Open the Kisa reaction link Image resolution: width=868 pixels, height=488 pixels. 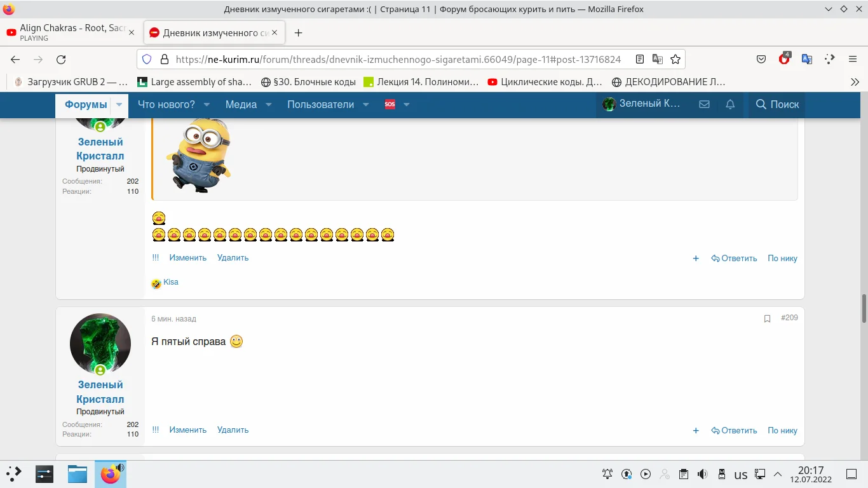(x=171, y=281)
